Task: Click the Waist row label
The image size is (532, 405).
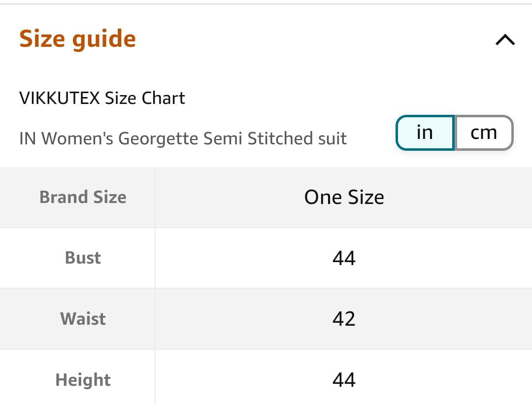Action: point(83,319)
